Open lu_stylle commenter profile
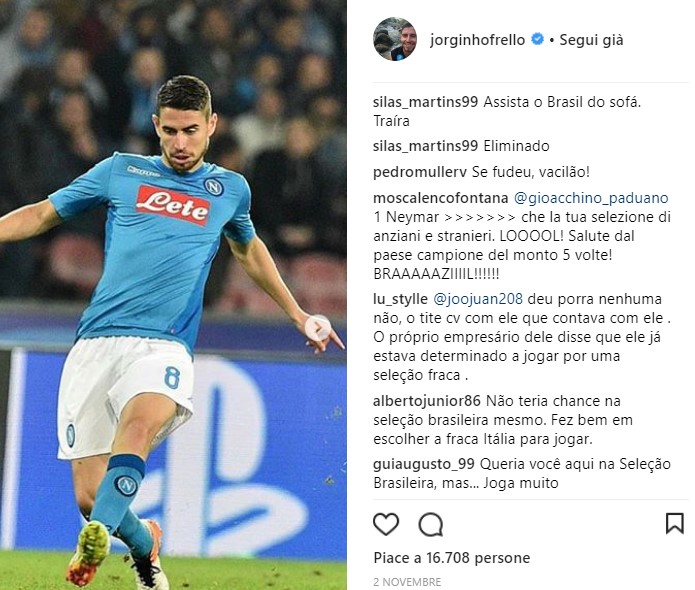695x590 pixels. click(400, 299)
